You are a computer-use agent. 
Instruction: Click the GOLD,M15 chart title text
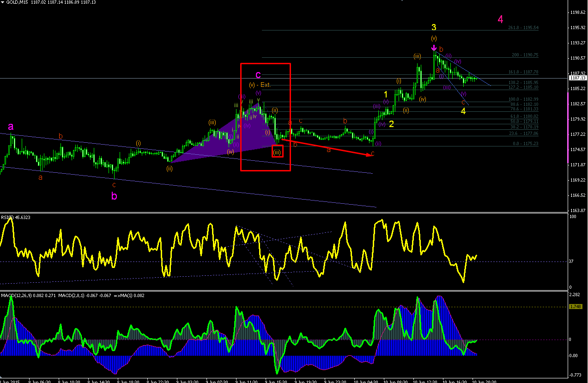(x=17, y=2)
